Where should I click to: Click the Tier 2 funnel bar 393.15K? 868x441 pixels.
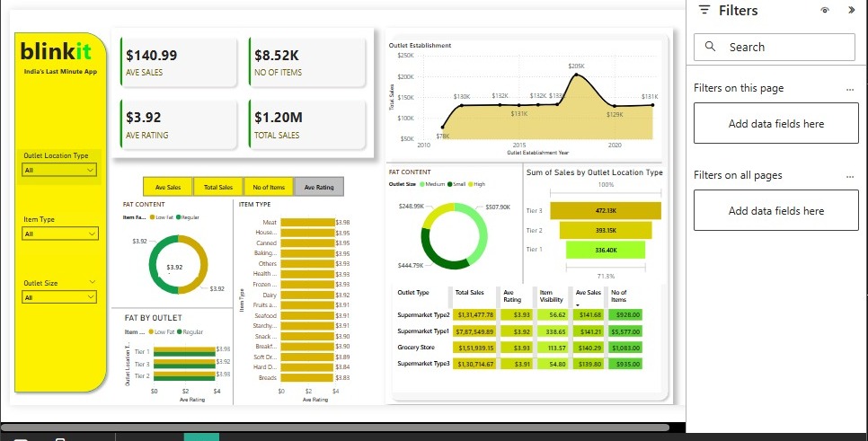click(x=606, y=230)
